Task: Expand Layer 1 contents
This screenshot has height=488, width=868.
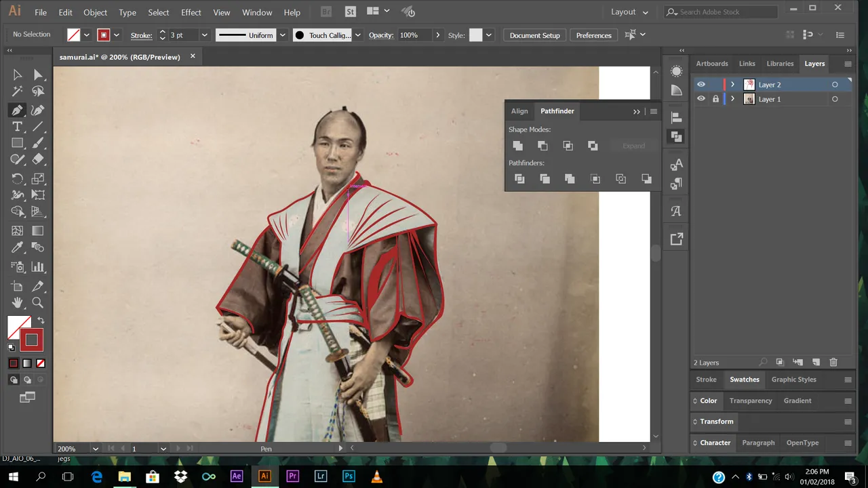Action: (x=732, y=99)
